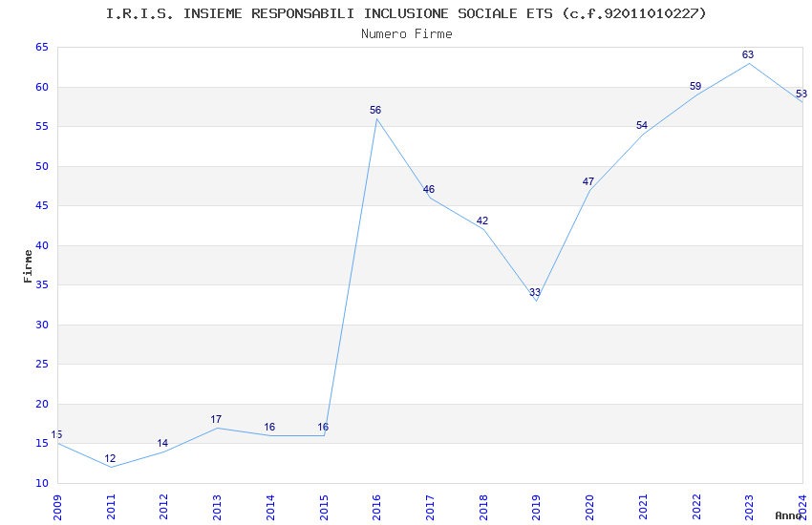Select the y-axis tick label 40
812x525 pixels.
pos(42,245)
